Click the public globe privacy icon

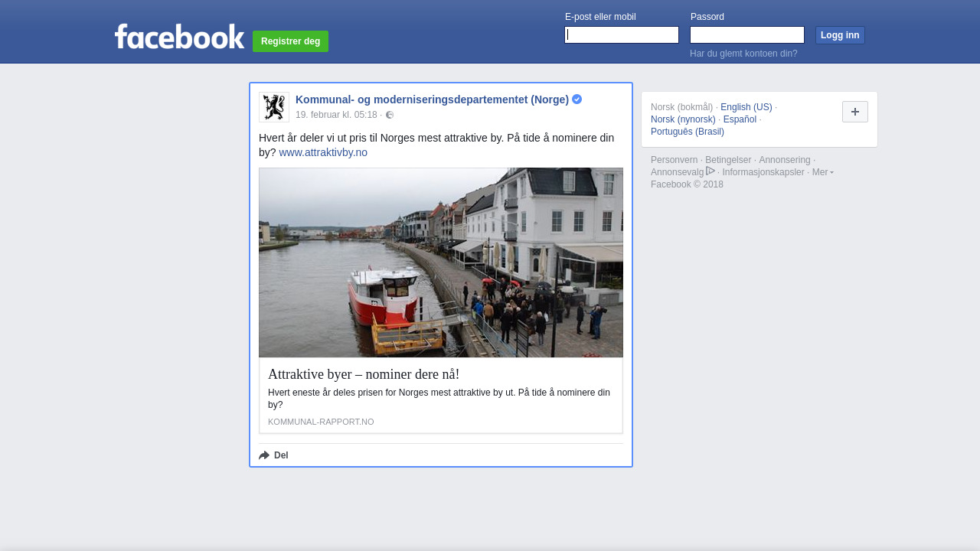390,115
